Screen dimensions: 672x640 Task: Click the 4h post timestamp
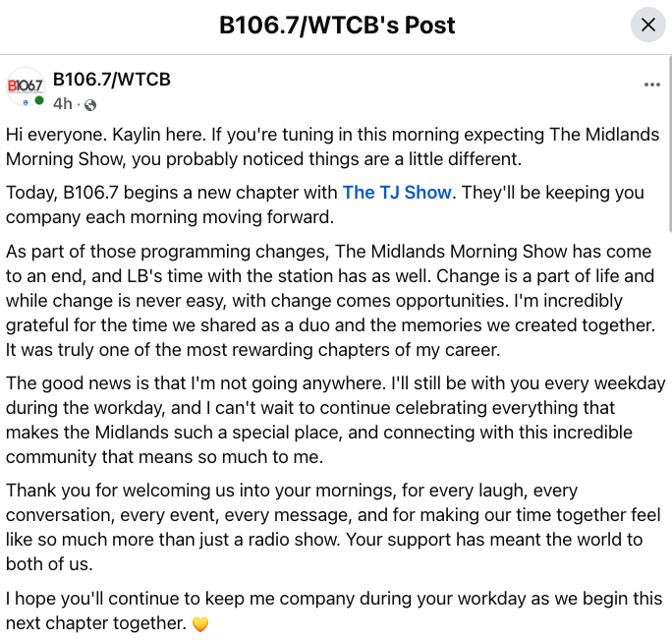pos(63,104)
